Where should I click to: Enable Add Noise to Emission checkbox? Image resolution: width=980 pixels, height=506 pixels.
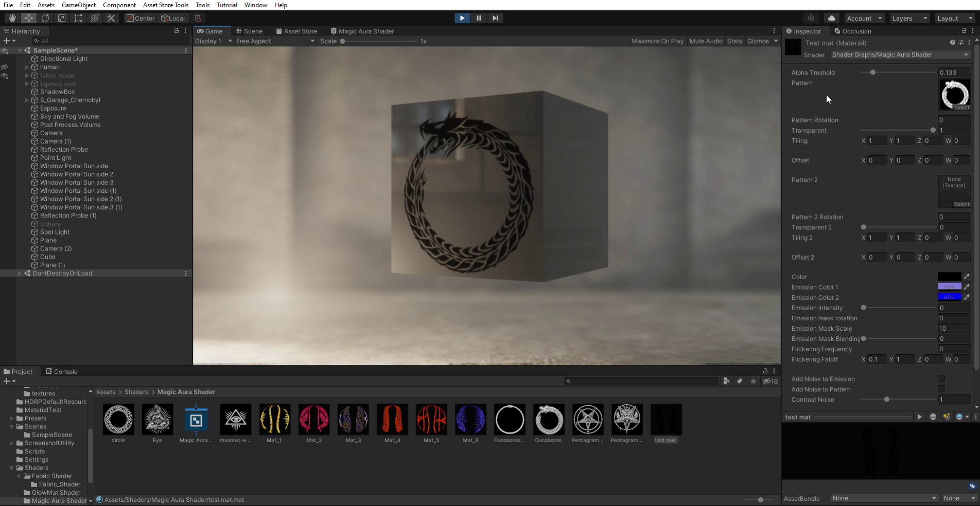(941, 379)
